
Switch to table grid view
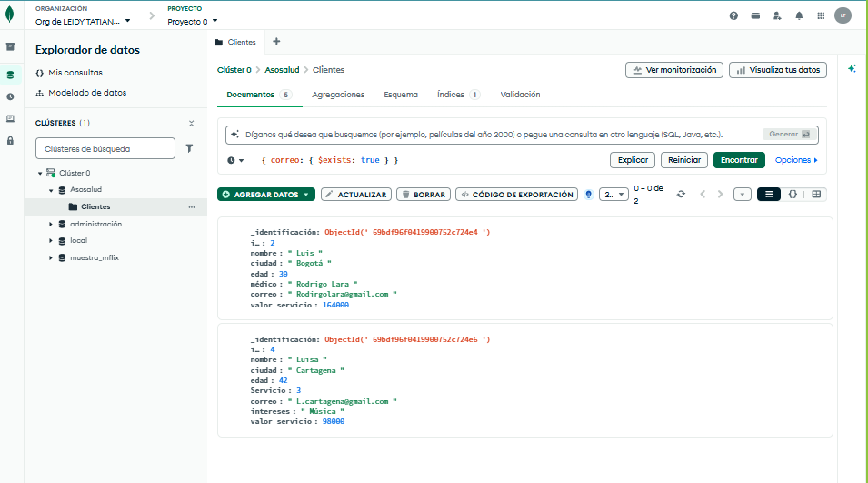[x=816, y=195]
